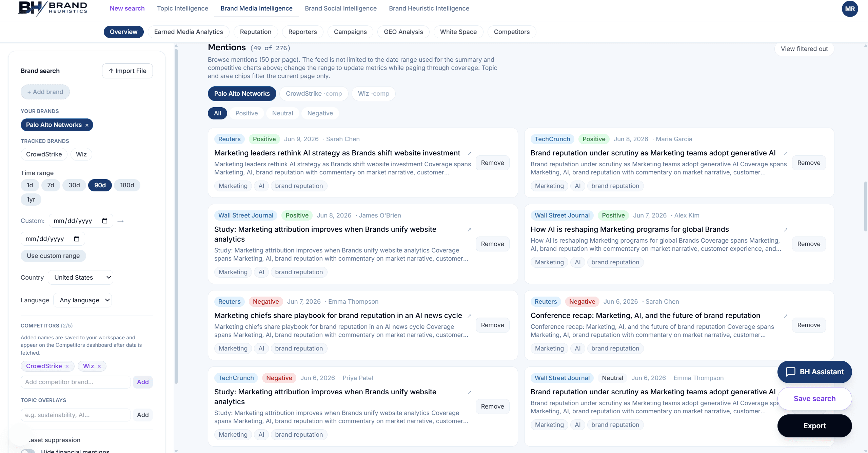Open external link for Reuters Sarah Chen Jun 9 article
Image resolution: width=868 pixels, height=453 pixels.
(469, 154)
